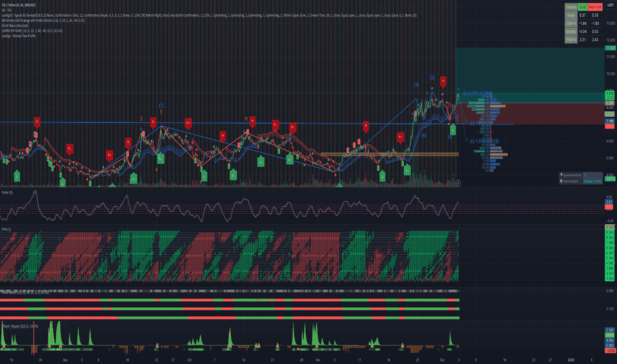
Task: Click the green Asia session cell
Action: click(x=583, y=7)
